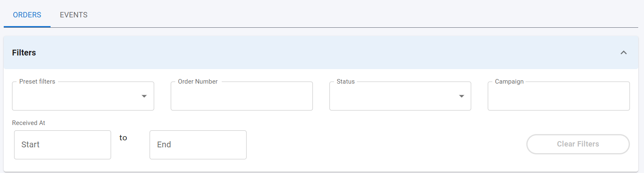Image resolution: width=644 pixels, height=173 pixels.
Task: Click the "to" text between date fields
Action: coord(123,138)
